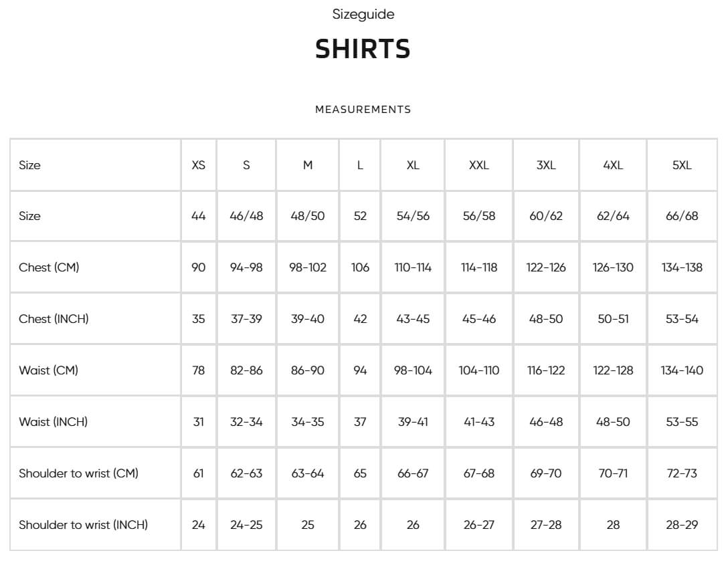This screenshot has width=728, height=561.
Task: Click the 69-70 shoulder to wrist cell
Action: pyautogui.click(x=546, y=474)
